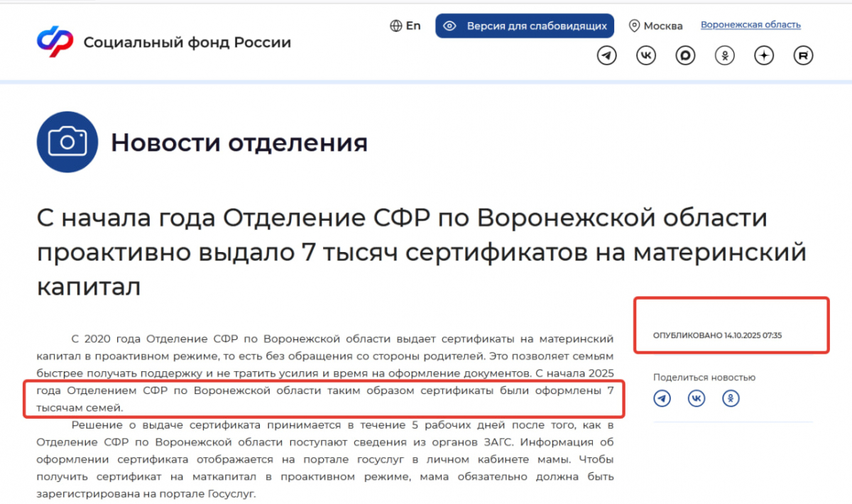
Task: Open the Москва location selector
Action: point(655,26)
